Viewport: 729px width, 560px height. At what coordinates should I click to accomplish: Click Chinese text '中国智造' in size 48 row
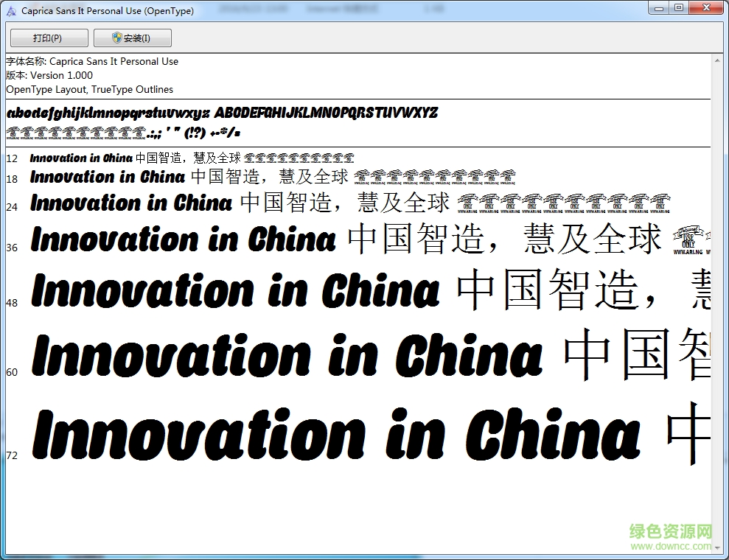pos(548,290)
